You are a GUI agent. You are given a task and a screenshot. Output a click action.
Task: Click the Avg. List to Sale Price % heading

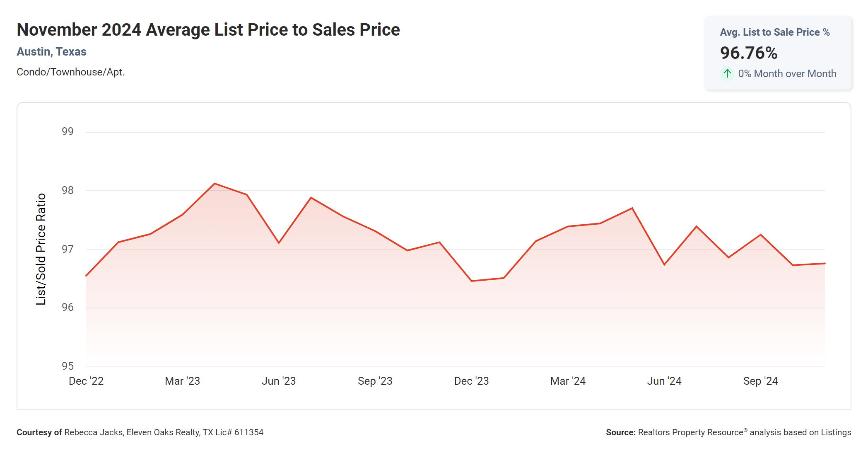pos(774,32)
